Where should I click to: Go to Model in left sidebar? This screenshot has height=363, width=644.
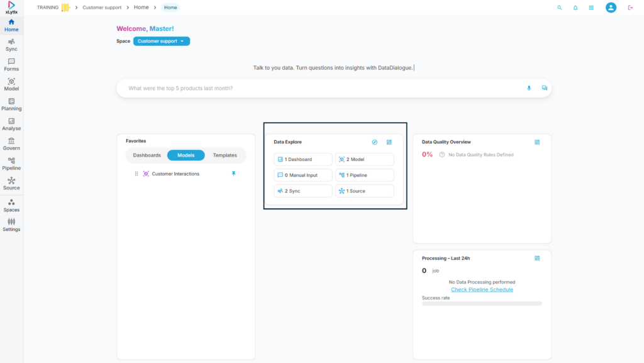tap(11, 84)
